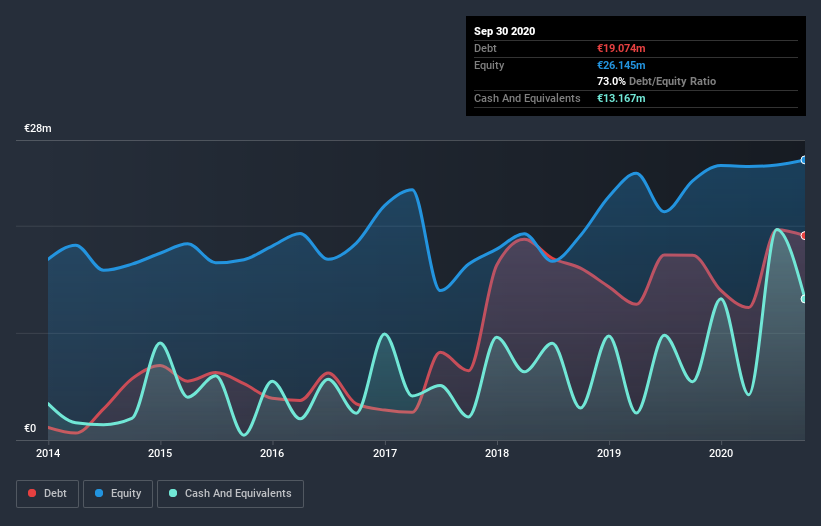Toggle the Cash And Equivalents legend button
This screenshot has width=821, height=526.
pos(230,494)
